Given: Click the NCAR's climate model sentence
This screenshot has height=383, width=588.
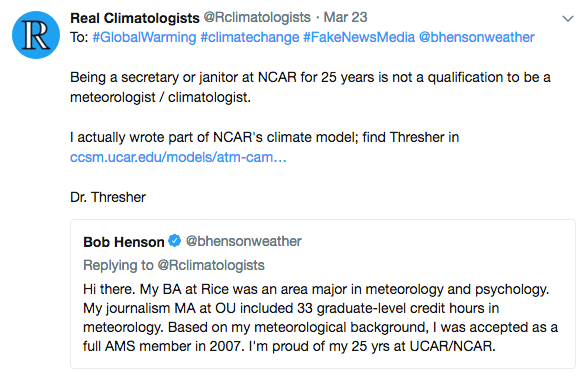Looking at the screenshot, I should coord(264,137).
